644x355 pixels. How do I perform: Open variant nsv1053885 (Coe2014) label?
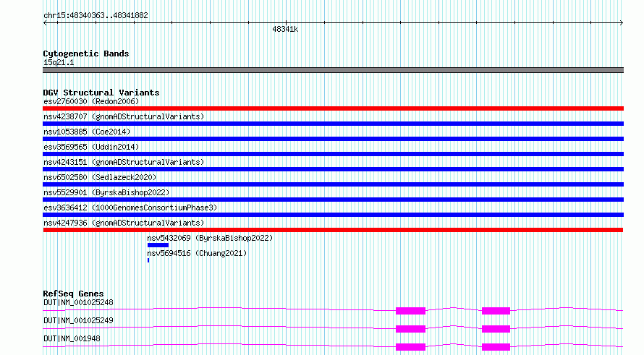tap(87, 132)
